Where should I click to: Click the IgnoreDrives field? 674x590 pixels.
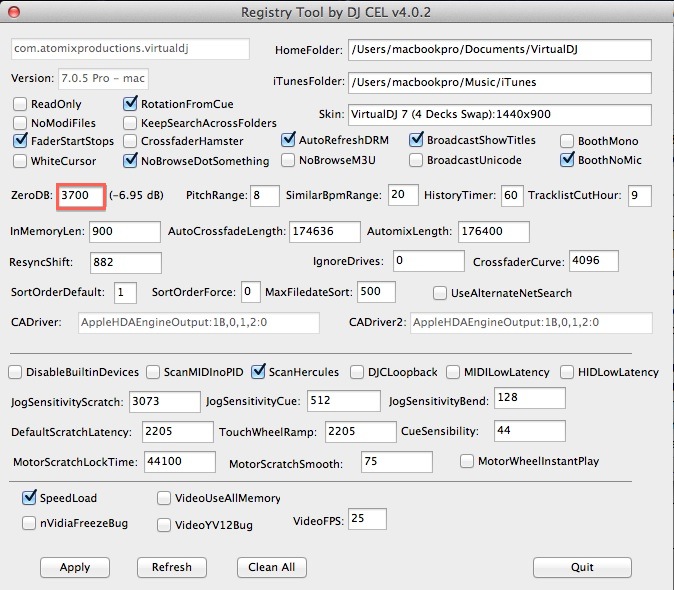point(429,261)
